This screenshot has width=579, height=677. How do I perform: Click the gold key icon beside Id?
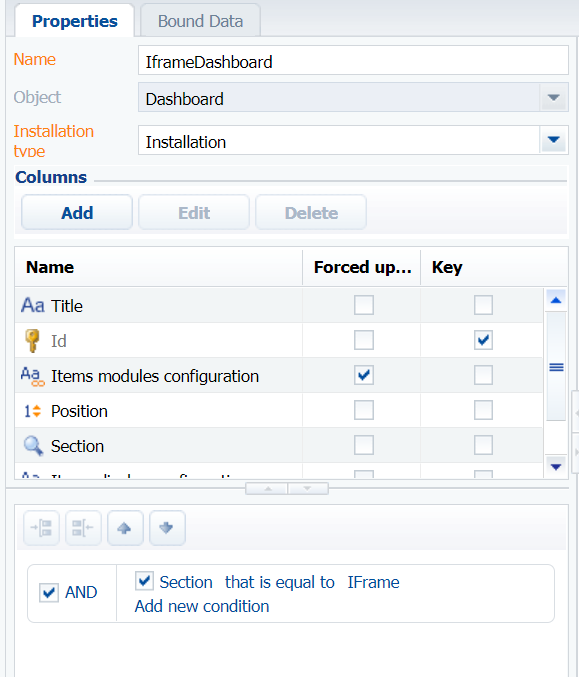coord(32,341)
